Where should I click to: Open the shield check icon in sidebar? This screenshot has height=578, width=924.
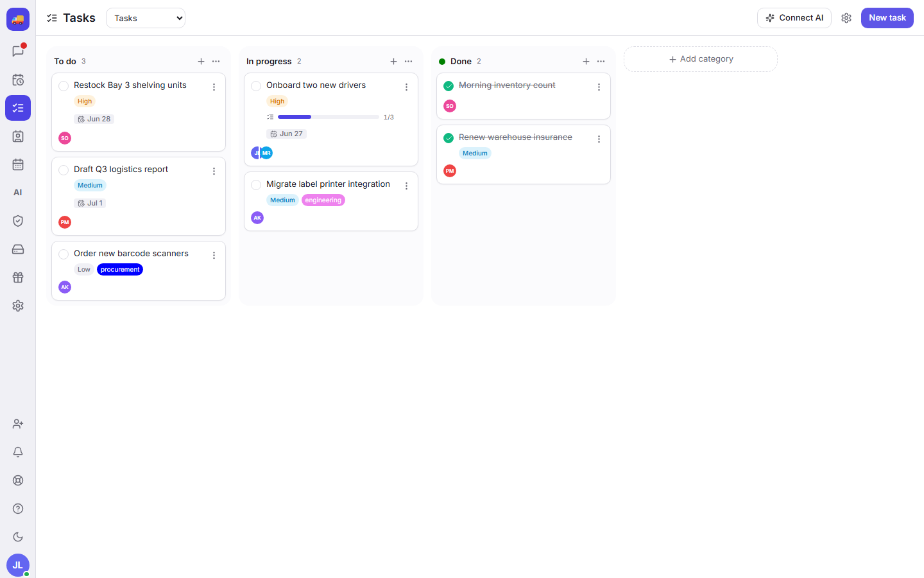click(18, 221)
